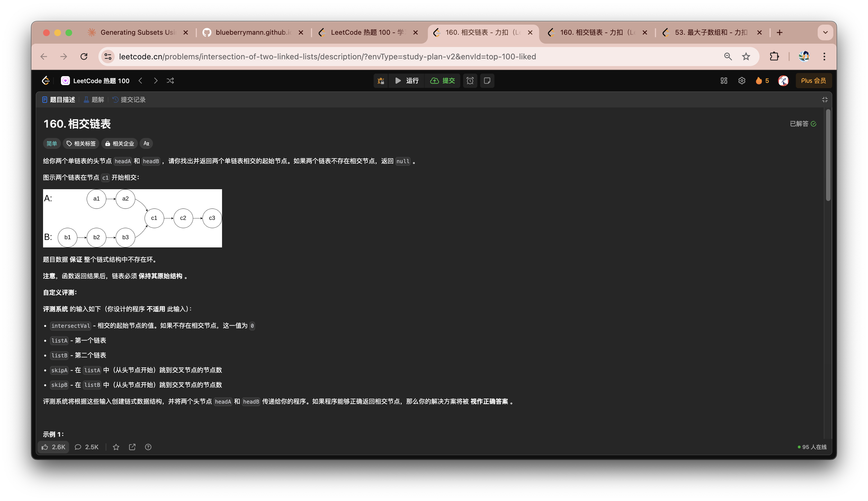Image resolution: width=868 pixels, height=501 pixels.
Task: Click the address bar URL
Action: [327, 57]
